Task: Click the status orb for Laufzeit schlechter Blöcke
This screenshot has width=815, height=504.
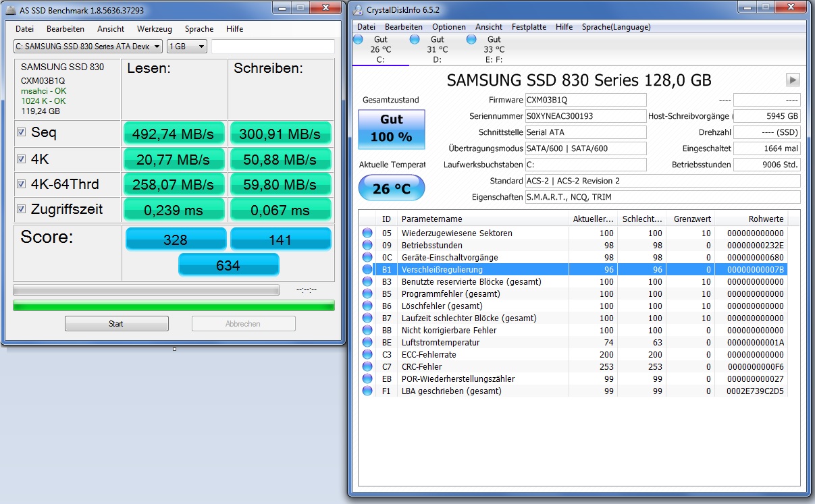Action: point(367,318)
